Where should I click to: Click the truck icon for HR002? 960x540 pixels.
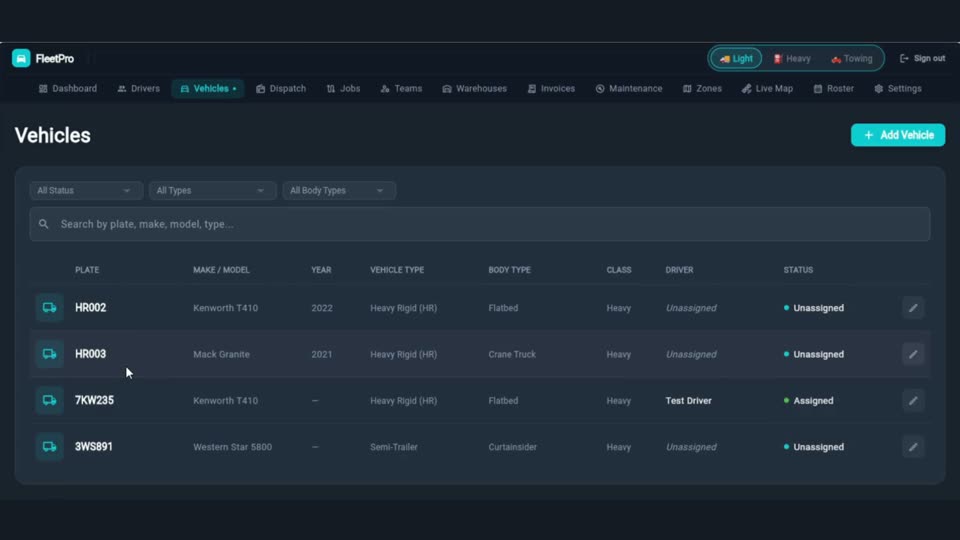pyautogui.click(x=50, y=308)
